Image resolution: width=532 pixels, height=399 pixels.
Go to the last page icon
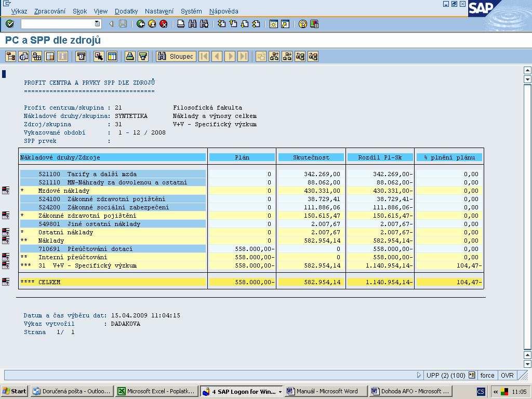[x=256, y=24]
